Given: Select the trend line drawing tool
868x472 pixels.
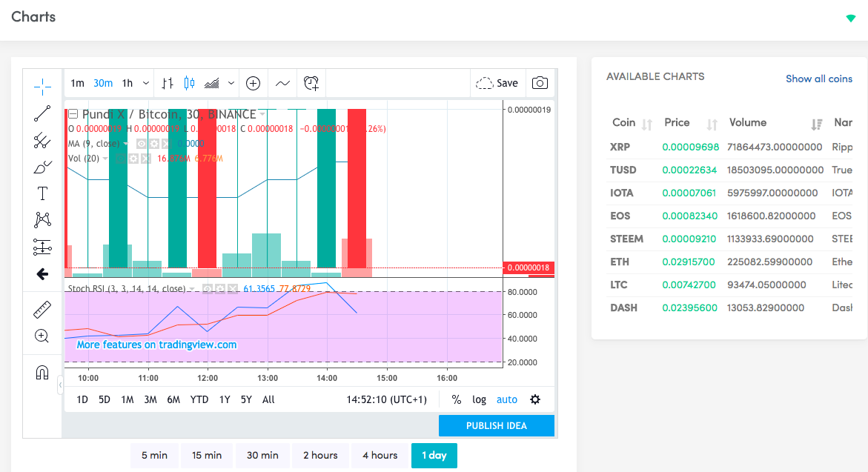Looking at the screenshot, I should (42, 113).
